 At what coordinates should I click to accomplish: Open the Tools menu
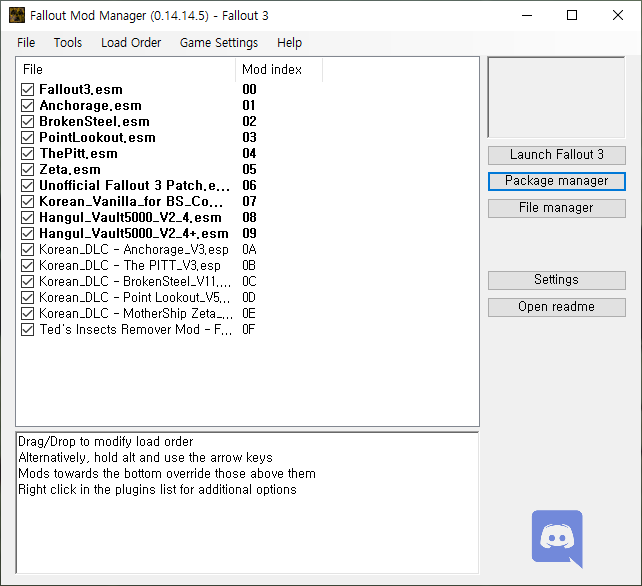click(x=68, y=43)
